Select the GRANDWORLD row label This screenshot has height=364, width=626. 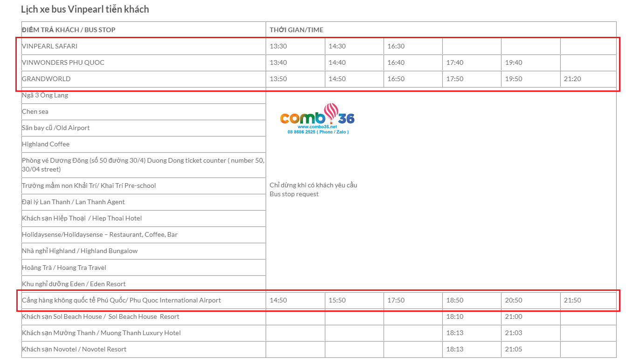(x=46, y=79)
